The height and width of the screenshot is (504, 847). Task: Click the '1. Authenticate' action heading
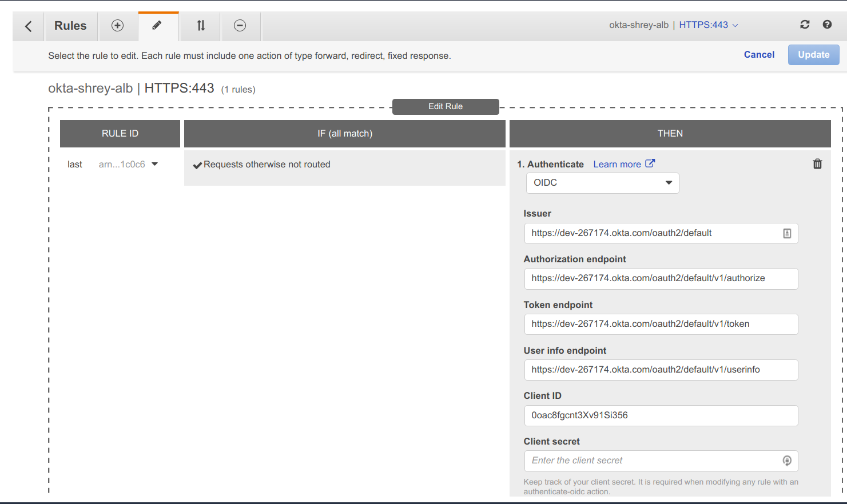pos(550,164)
